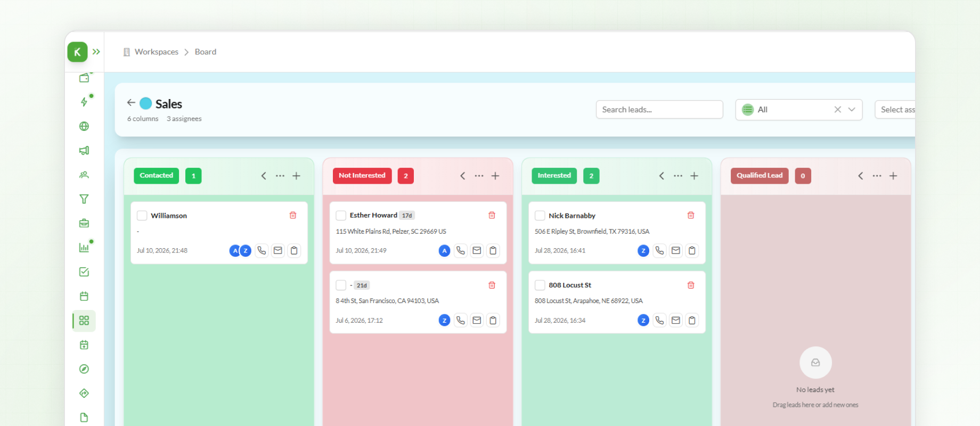Open clipboard notes for Esther Howard
This screenshot has width=980, height=426.
click(493, 250)
